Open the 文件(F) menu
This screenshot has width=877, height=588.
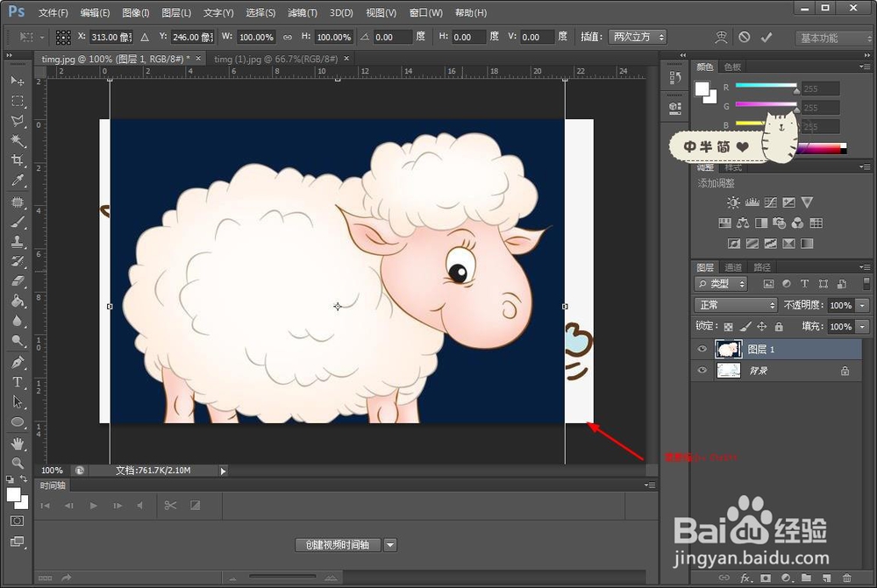pyautogui.click(x=53, y=12)
